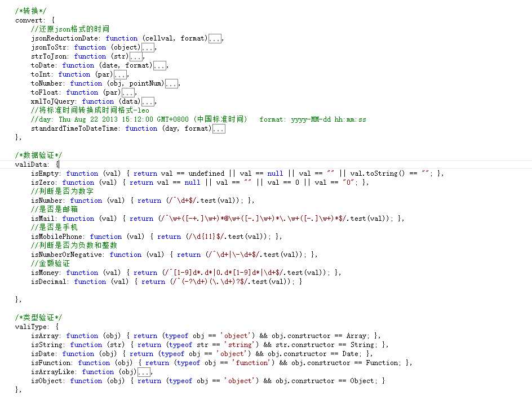
Task: Click 'undefined' keyword in isEmpty line
Action: point(206,174)
